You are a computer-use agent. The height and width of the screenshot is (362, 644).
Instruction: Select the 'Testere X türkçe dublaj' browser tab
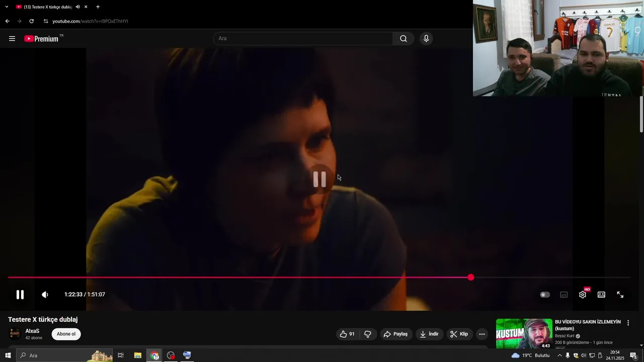[x=48, y=7]
